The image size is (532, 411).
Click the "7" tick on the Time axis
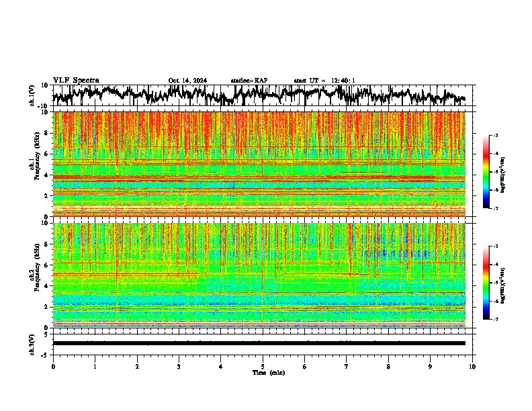tap(347, 367)
